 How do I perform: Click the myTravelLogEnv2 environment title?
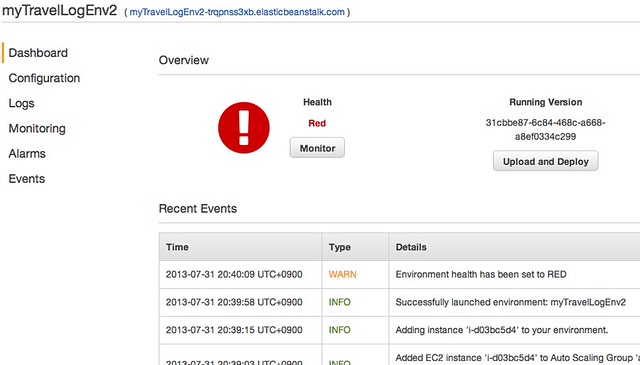click(60, 10)
